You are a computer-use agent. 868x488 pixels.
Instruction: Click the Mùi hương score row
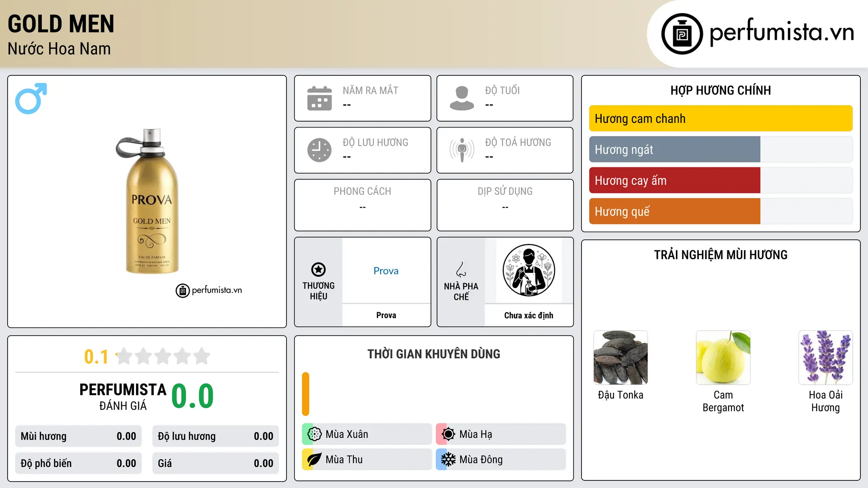(x=78, y=436)
